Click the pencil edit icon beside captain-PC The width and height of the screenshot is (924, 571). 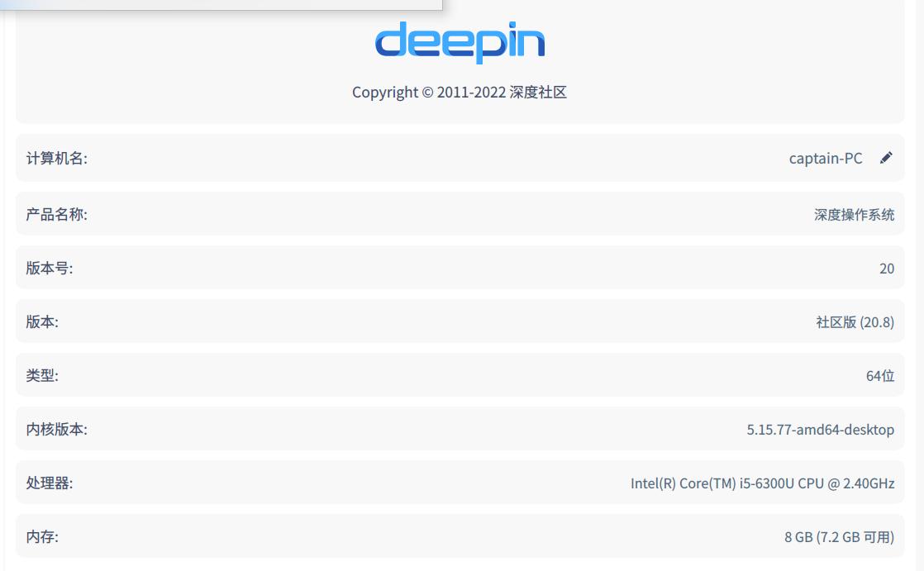pyautogui.click(x=886, y=158)
